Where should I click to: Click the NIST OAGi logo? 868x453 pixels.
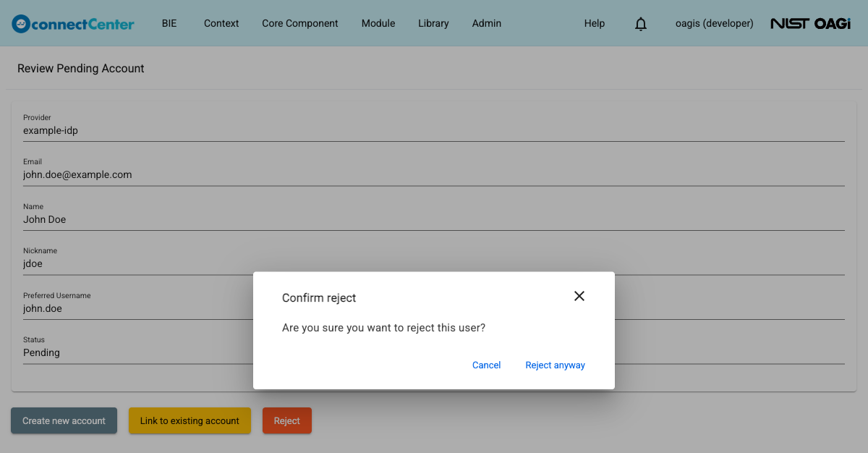click(x=810, y=24)
